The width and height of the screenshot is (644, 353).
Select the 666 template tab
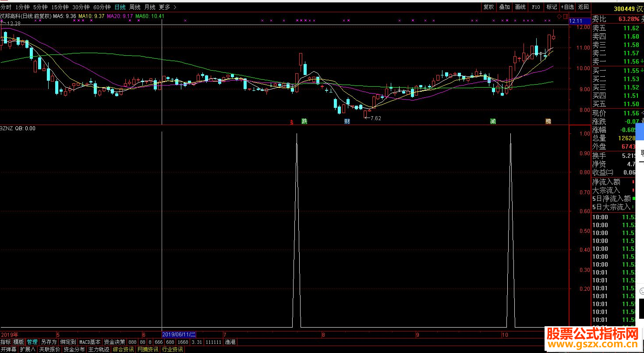(x=159, y=342)
